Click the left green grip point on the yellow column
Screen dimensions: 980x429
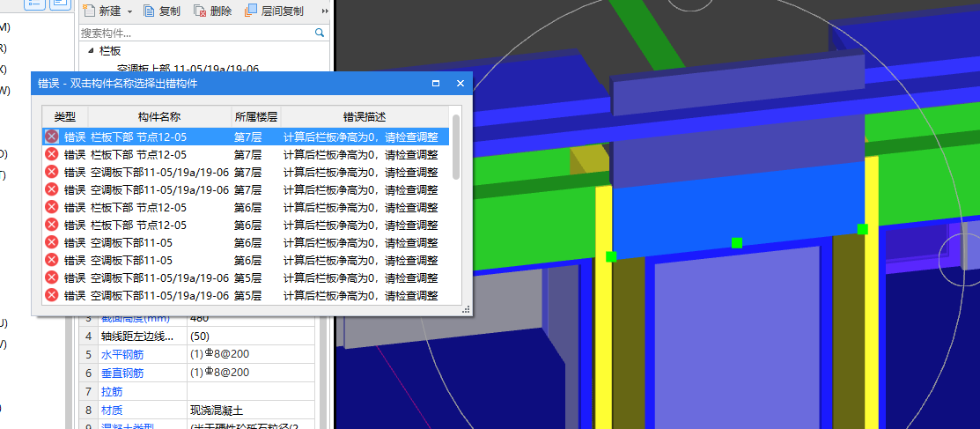point(611,256)
